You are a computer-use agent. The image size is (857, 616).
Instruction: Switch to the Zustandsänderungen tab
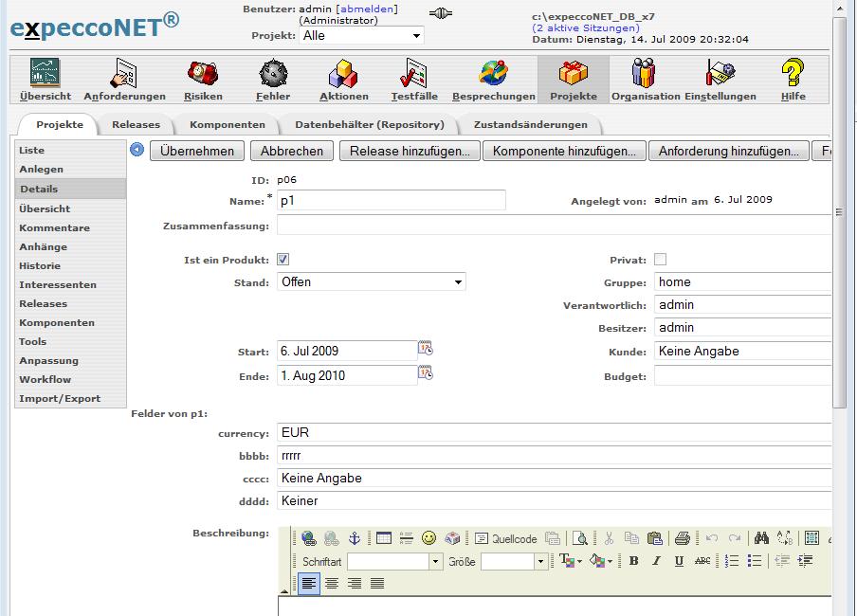coord(531,124)
